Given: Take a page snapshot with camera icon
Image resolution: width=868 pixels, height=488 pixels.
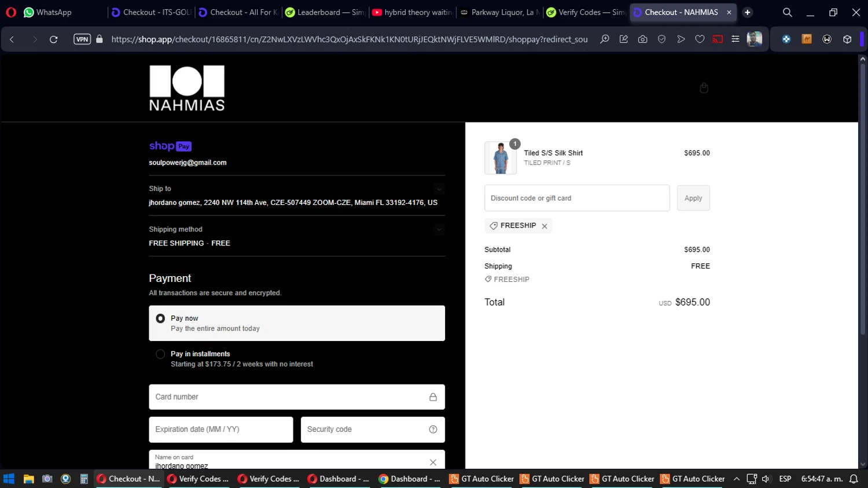Looking at the screenshot, I should tap(642, 39).
